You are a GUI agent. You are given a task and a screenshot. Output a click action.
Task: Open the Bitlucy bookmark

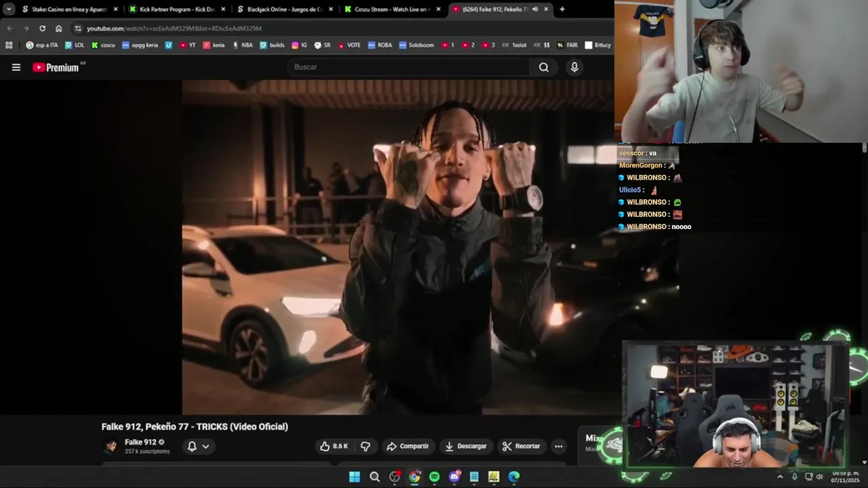(597, 45)
